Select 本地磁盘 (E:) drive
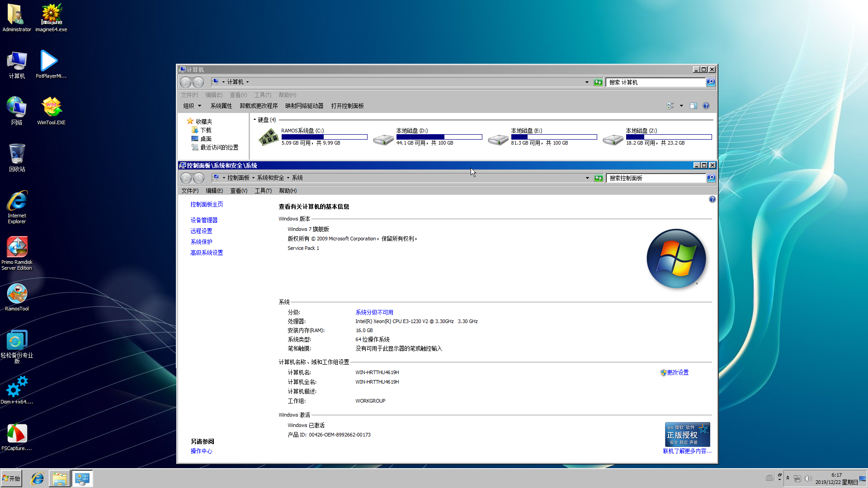 click(x=542, y=136)
